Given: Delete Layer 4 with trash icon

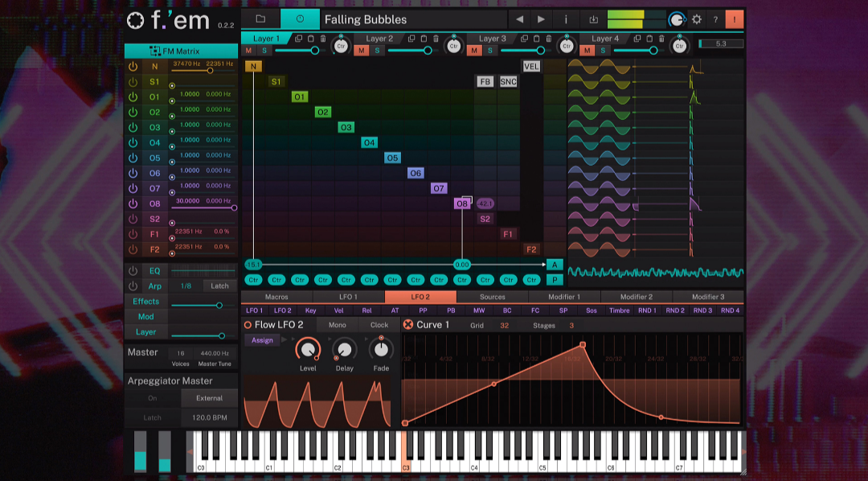Looking at the screenshot, I should (x=661, y=39).
